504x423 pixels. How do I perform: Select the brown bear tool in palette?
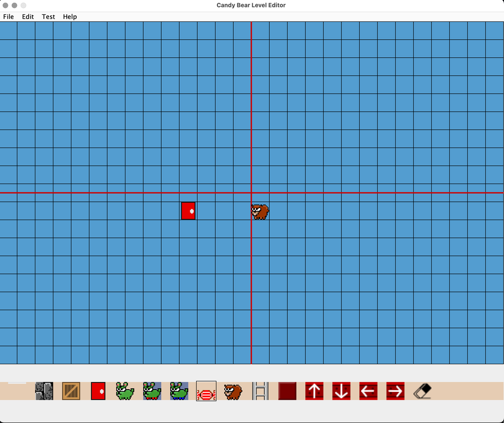point(233,391)
